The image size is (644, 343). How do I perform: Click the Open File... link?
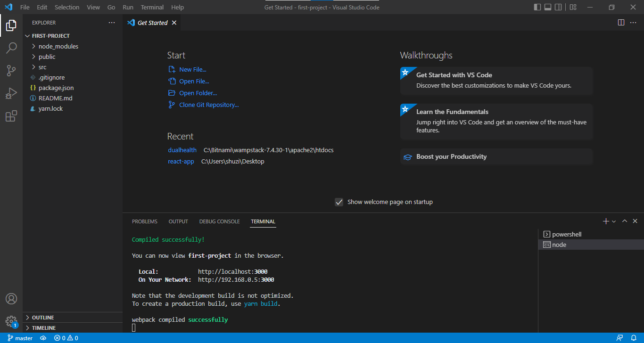(194, 81)
